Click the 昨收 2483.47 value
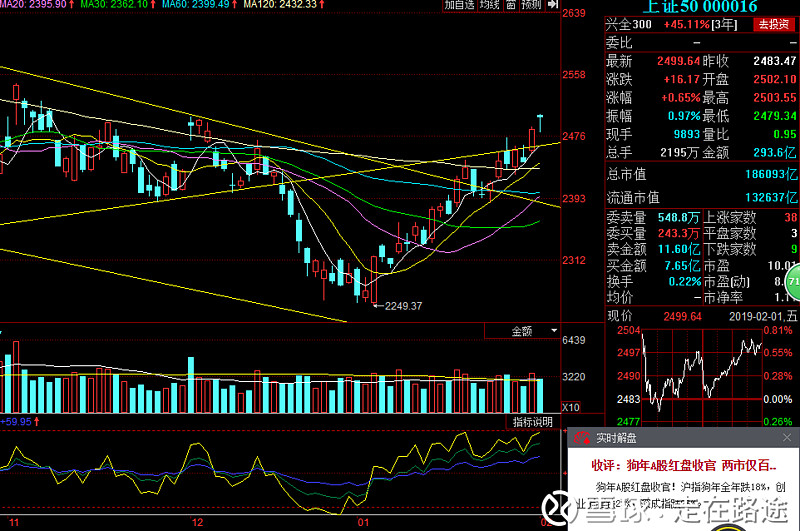Screen dimensions: 800x531 pos(774,61)
